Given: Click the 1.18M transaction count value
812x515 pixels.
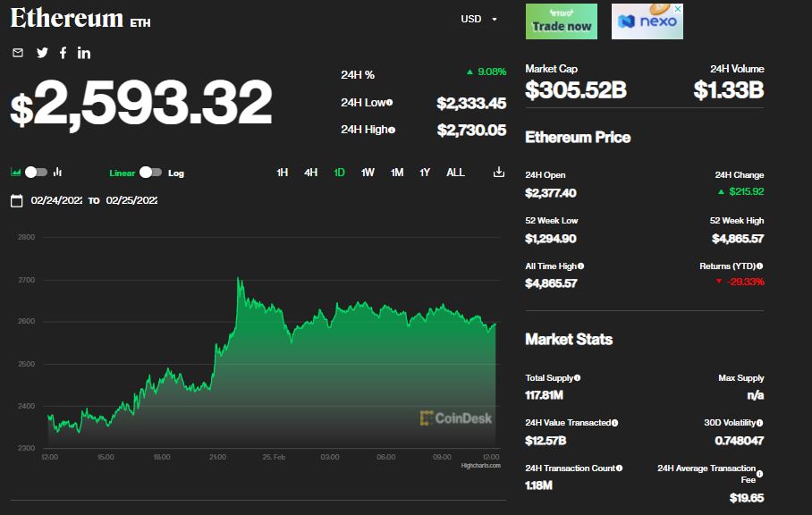Looking at the screenshot, I should tap(538, 485).
